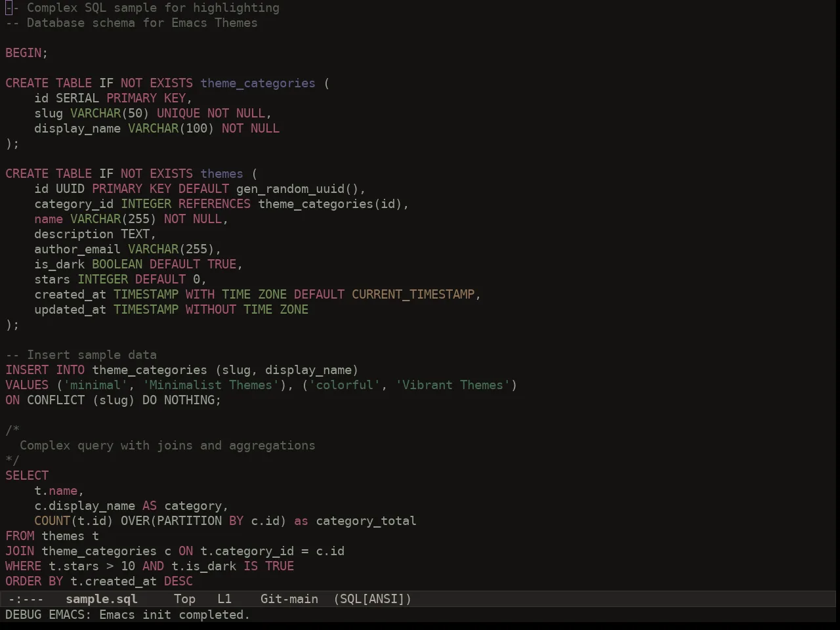Click the CURRENT_TIMESTAMP keyword

413,295
